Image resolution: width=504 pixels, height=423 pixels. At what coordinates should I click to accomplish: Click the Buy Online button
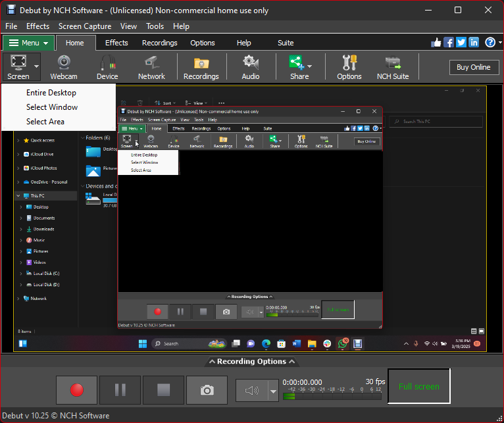point(473,67)
